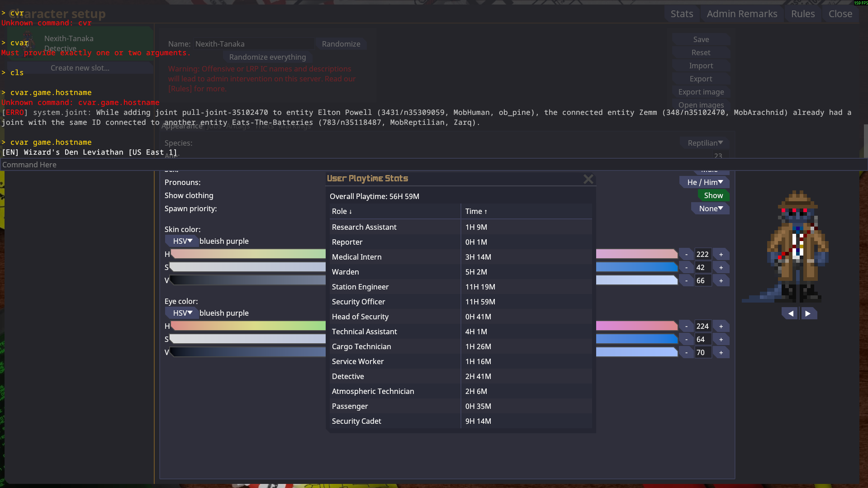Image resolution: width=868 pixels, height=488 pixels.
Task: Open the Stats tab
Action: point(682,14)
